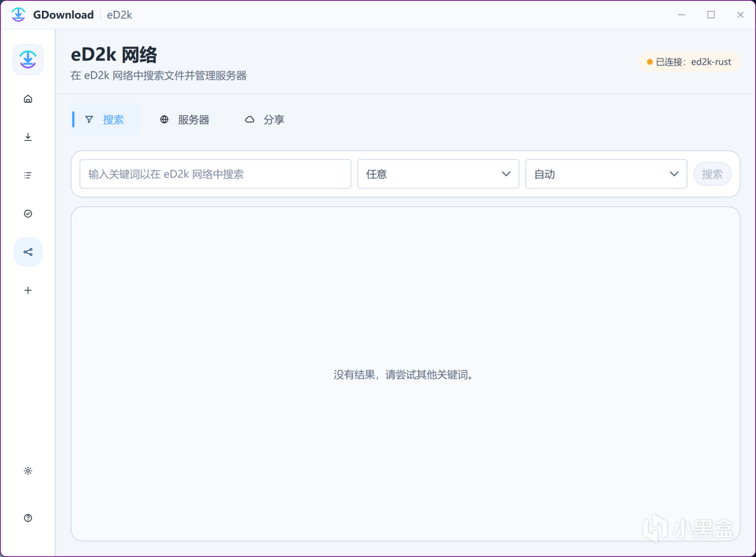
Task: Select the eD2k share-network icon in sidebar
Action: [x=28, y=252]
